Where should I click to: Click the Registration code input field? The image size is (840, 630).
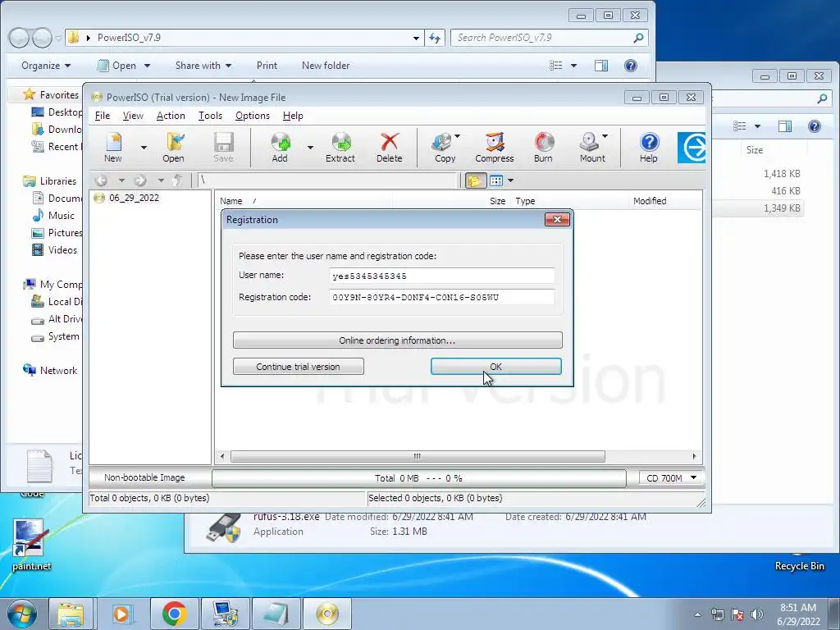[x=442, y=297]
